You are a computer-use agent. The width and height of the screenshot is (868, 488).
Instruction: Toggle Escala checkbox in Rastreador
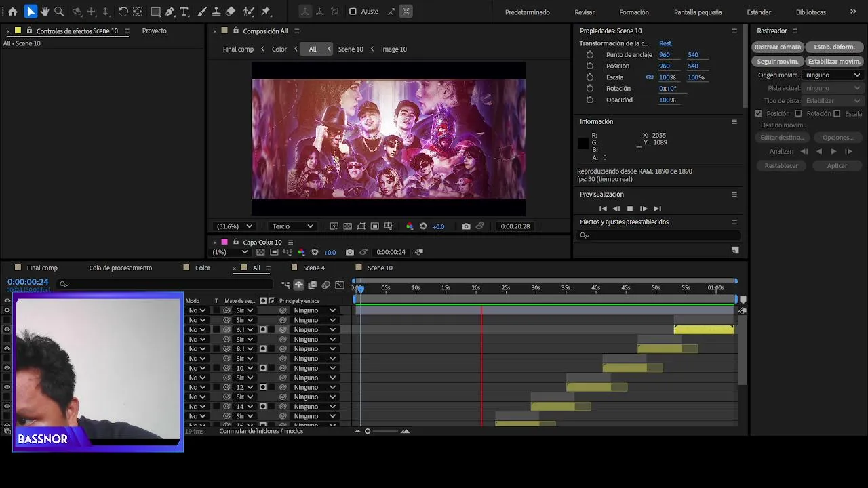837,113
